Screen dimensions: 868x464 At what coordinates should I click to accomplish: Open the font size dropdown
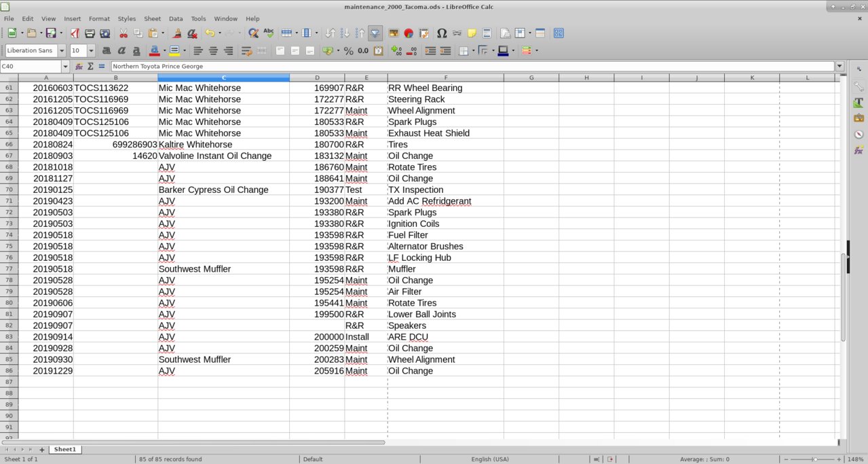(x=91, y=50)
